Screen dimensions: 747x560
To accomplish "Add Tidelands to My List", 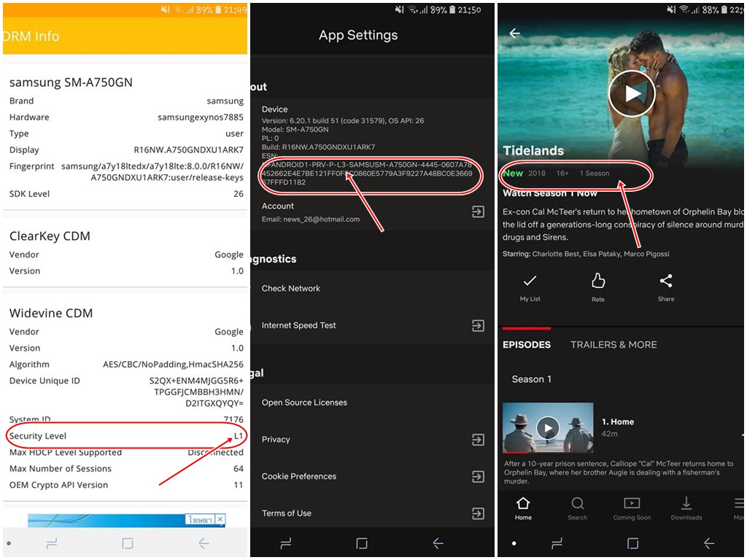I will tap(530, 287).
